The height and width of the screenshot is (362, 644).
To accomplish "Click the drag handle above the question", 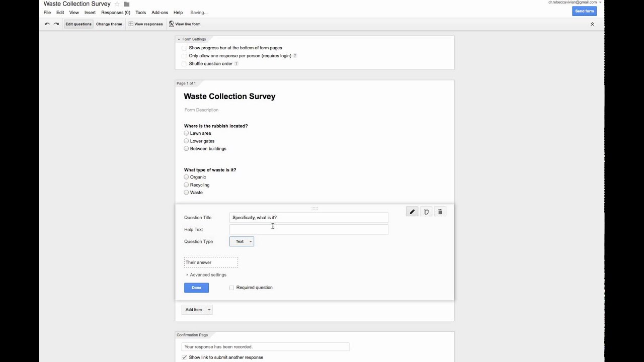I will pyautogui.click(x=314, y=208).
